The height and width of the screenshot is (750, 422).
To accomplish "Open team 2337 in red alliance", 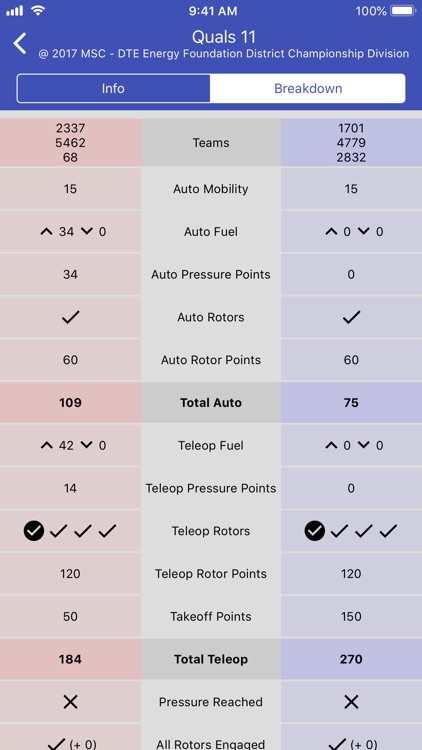I will click(x=70, y=128).
